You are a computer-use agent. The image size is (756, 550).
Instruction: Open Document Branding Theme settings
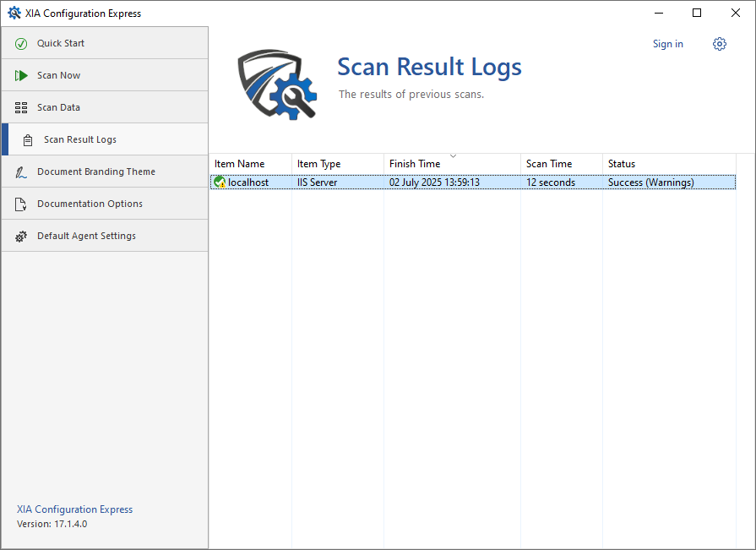(105, 172)
